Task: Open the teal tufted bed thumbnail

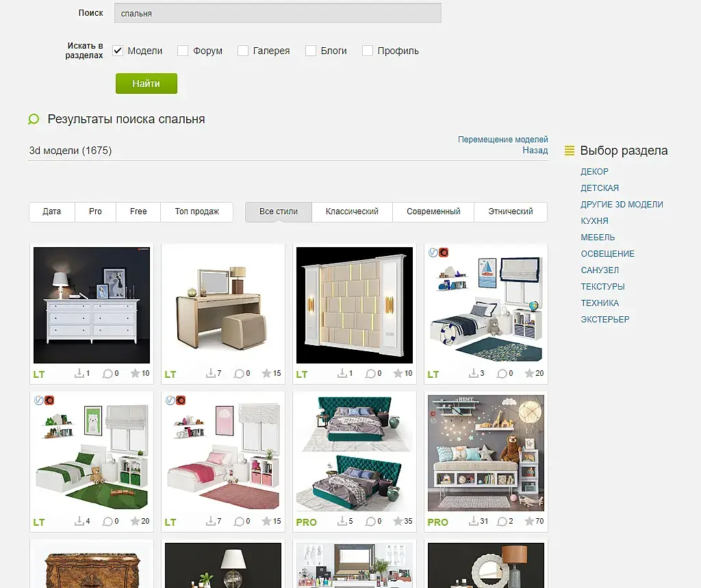Action: coord(355,453)
